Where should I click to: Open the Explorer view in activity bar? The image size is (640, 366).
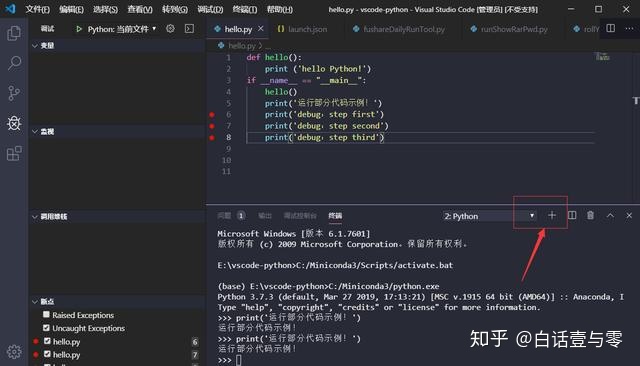14,33
